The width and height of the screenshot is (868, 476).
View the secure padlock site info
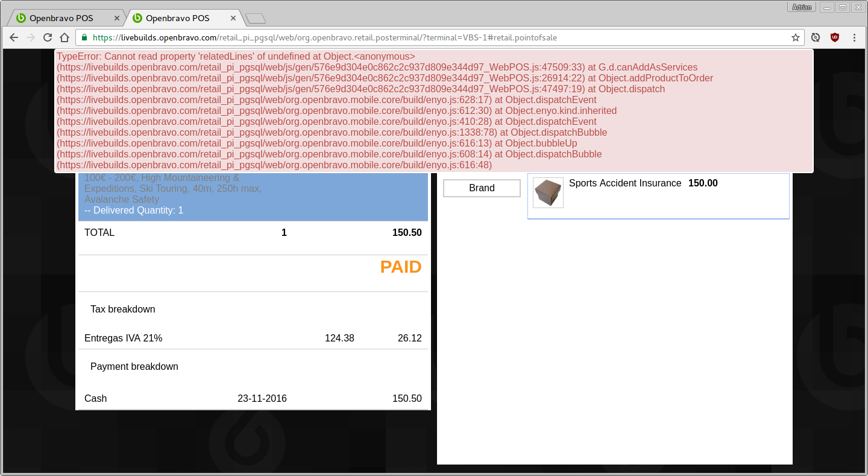84,37
